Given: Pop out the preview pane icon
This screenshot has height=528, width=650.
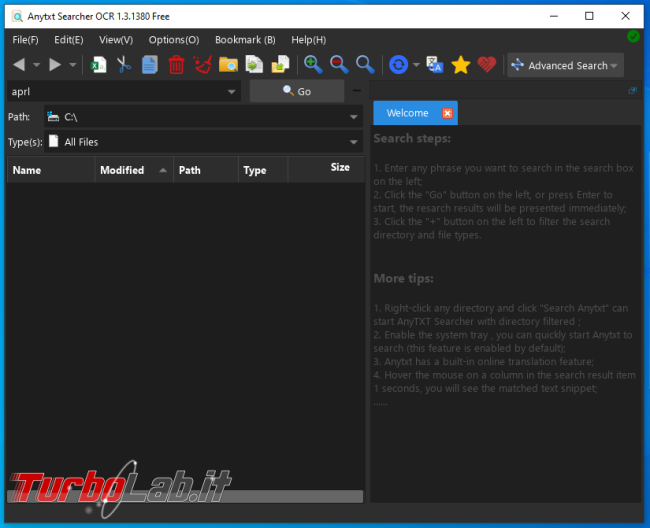Looking at the screenshot, I should coord(632,90).
